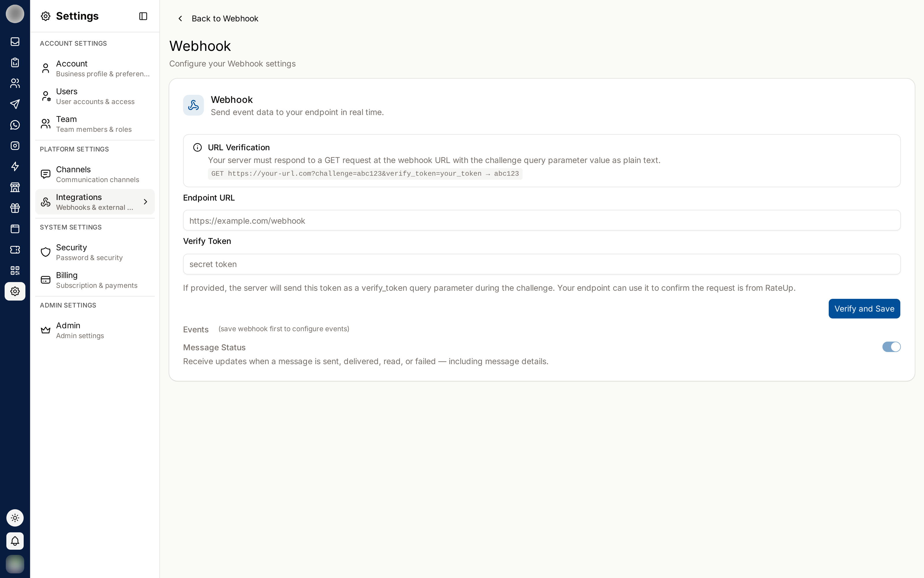Expand Integrations chevron arrow
The height and width of the screenshot is (578, 924).
point(146,202)
